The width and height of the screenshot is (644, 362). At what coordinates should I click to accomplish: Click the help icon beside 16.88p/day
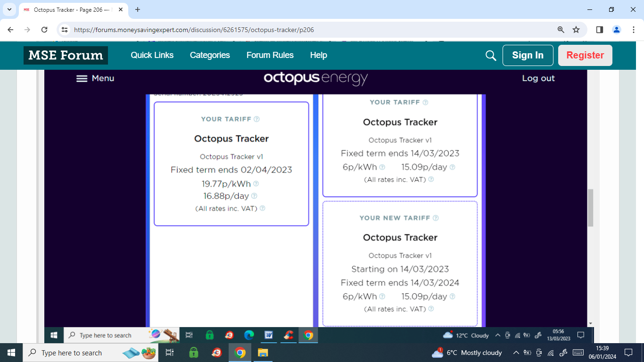coord(254,196)
